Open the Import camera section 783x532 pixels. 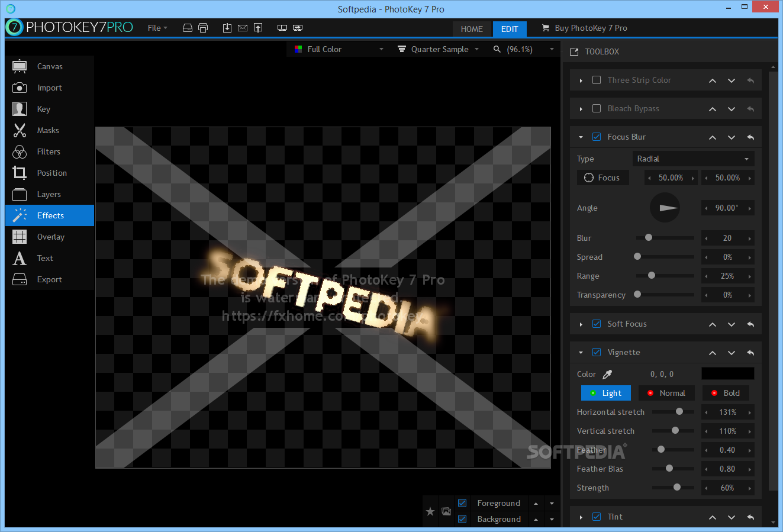coord(50,88)
